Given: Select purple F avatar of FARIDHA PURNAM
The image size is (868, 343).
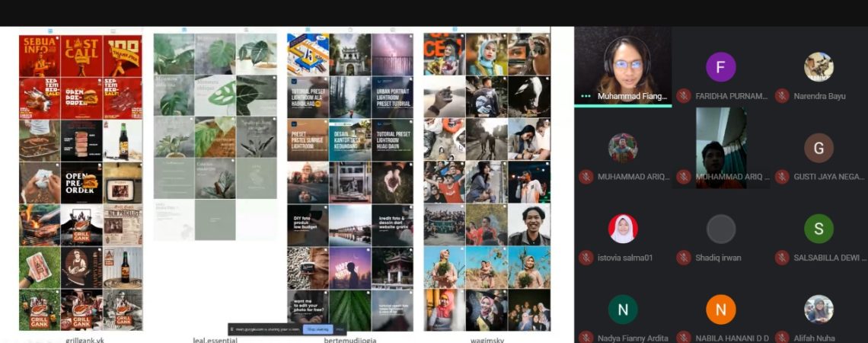Looking at the screenshot, I should 721,67.
